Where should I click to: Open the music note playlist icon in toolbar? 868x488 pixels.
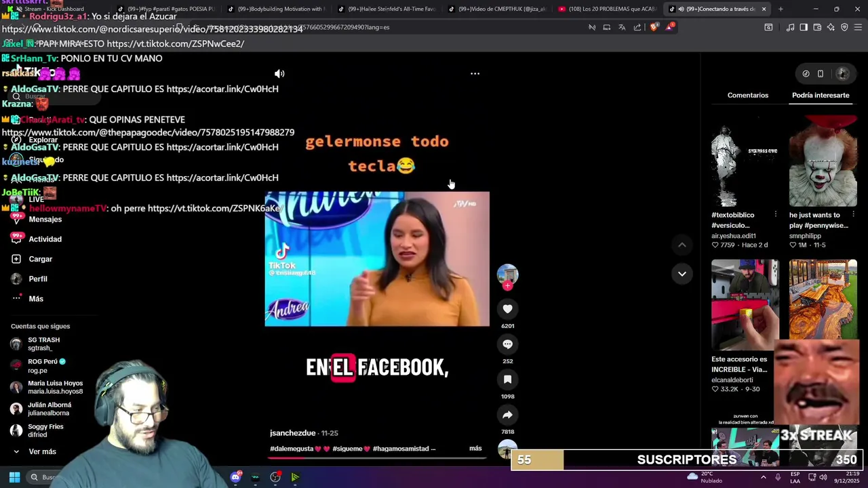790,27
